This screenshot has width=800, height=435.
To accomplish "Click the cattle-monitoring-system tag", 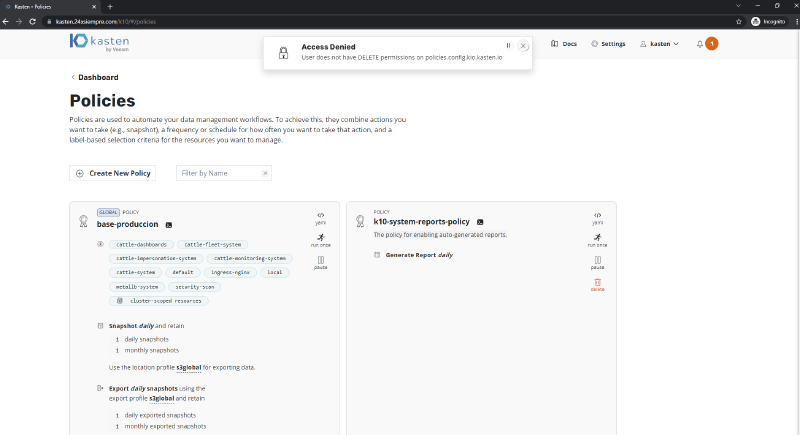I will coord(249,259).
